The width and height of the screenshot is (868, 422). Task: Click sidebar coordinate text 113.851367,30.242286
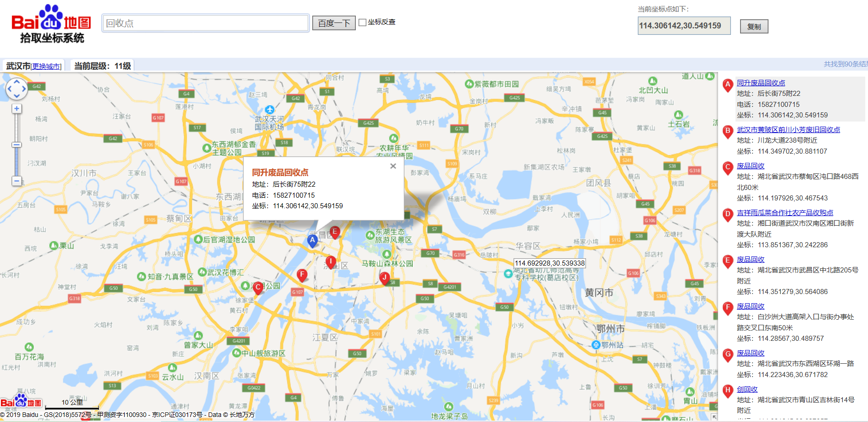coord(792,245)
